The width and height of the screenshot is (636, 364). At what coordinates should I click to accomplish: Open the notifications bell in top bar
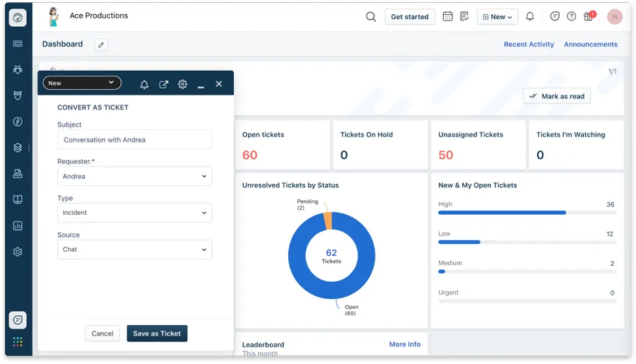530,17
